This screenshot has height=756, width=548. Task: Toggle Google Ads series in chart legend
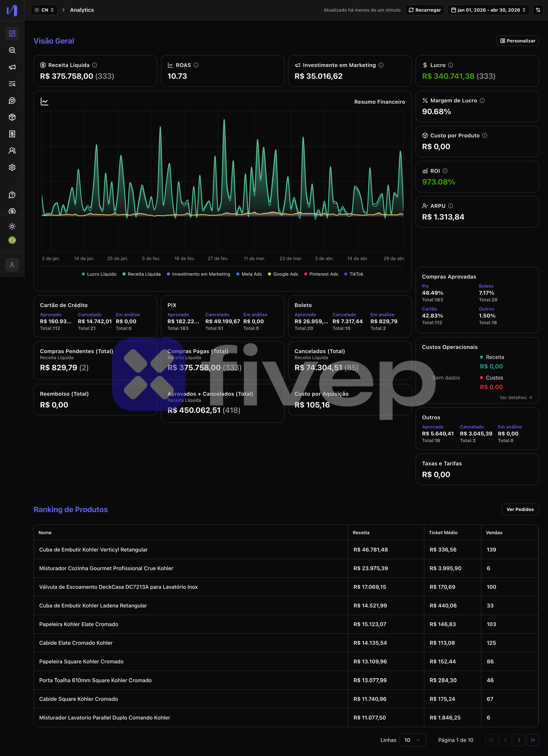(283, 274)
